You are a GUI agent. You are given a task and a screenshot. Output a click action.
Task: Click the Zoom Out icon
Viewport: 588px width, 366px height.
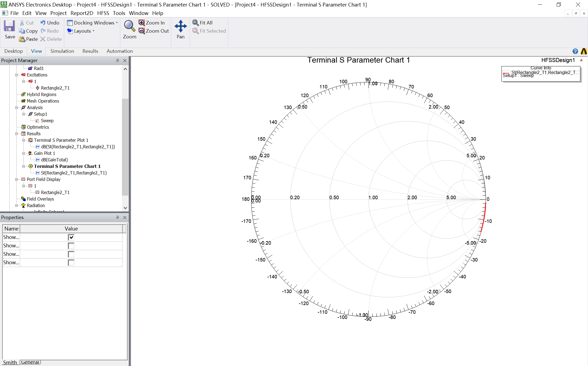point(142,31)
